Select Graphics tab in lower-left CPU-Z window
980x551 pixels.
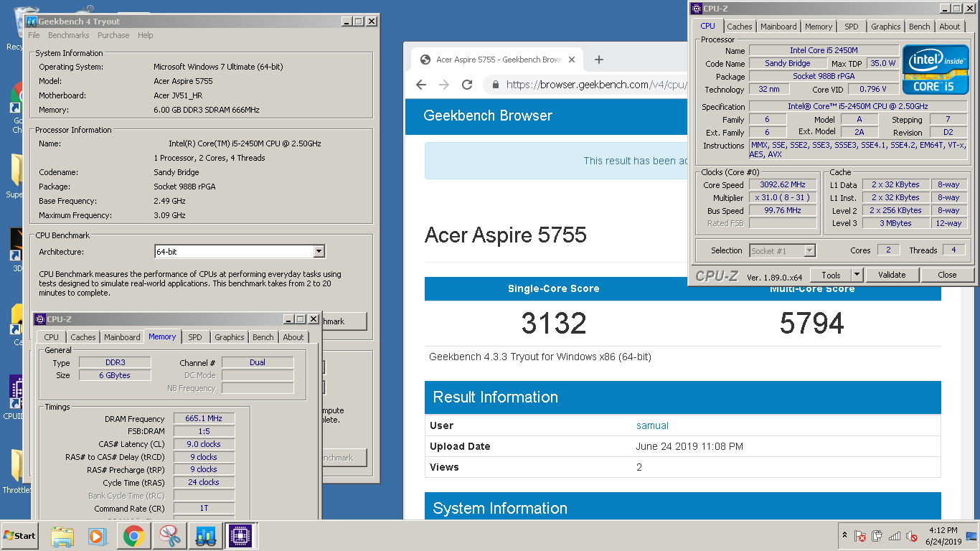point(229,337)
